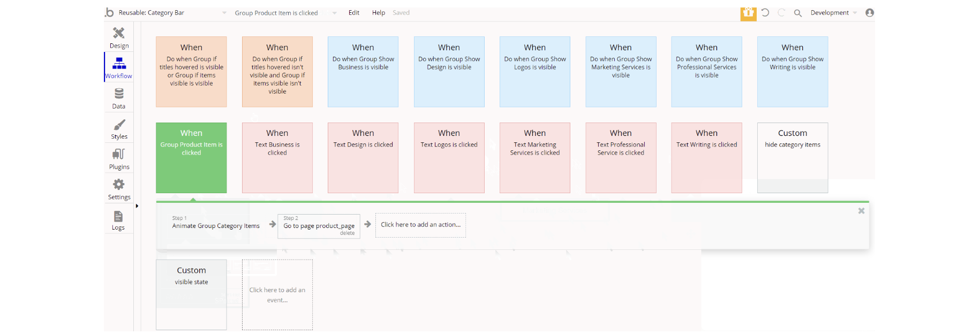Image resolution: width=980 pixels, height=335 pixels.
Task: Click the undo arrow icon
Action: point(765,13)
